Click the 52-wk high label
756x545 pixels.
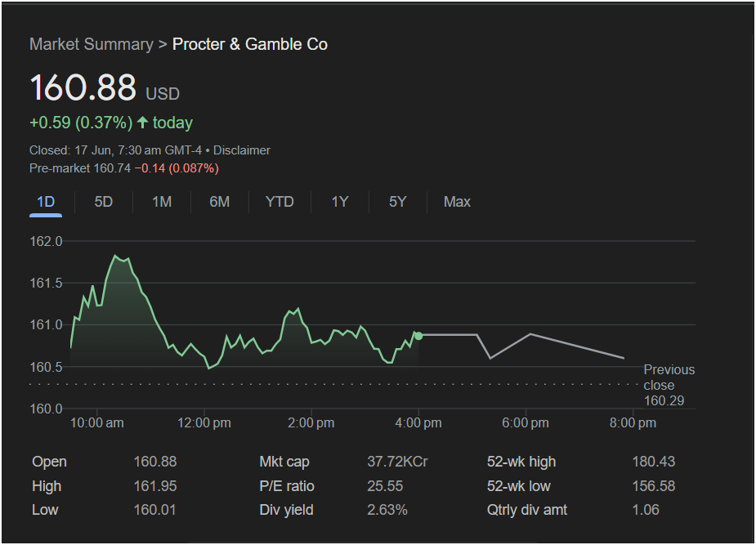521,462
